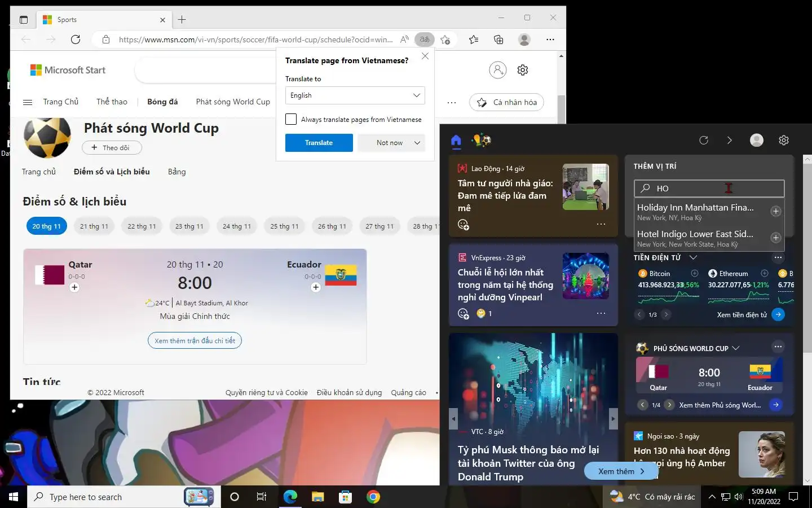Open Edge Settings and more menu
Image resolution: width=812 pixels, height=508 pixels.
(x=550, y=40)
